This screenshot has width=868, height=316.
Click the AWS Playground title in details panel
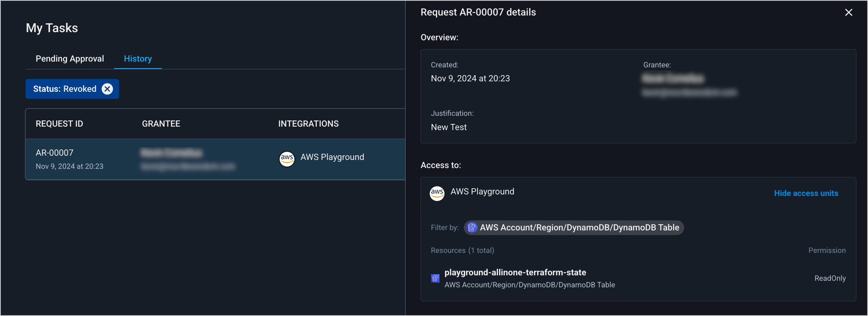[x=482, y=192]
